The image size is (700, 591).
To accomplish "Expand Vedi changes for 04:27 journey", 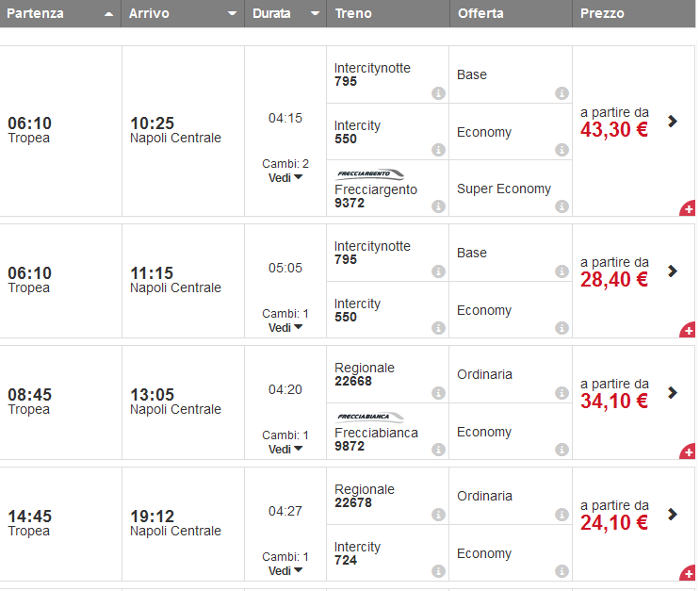I will pos(285,570).
